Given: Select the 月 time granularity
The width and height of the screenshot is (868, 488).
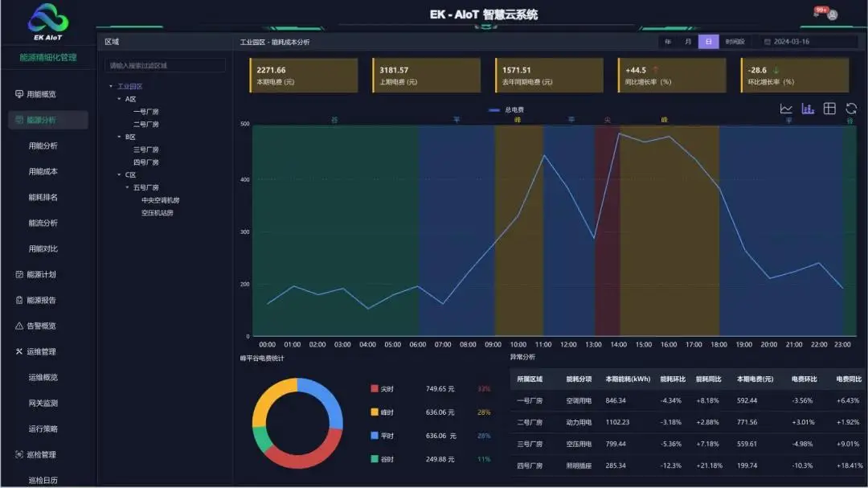Looking at the screenshot, I should pos(688,42).
